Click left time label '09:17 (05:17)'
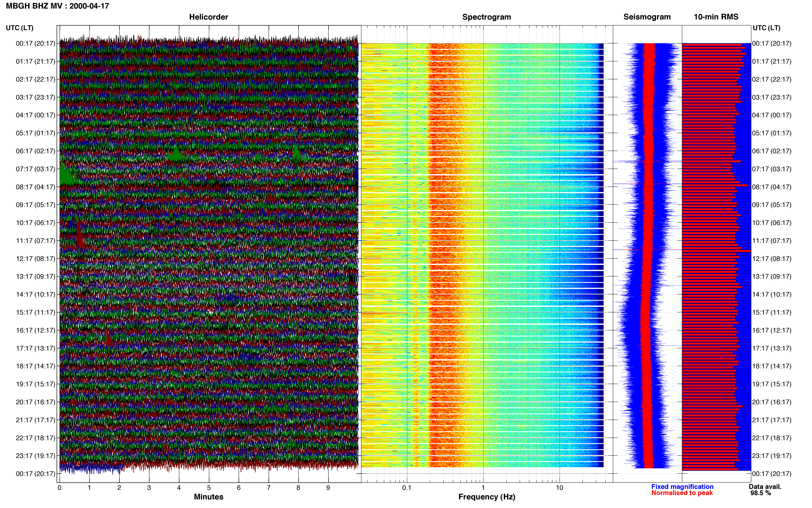Screen dimensions: 812x508 pos(36,205)
